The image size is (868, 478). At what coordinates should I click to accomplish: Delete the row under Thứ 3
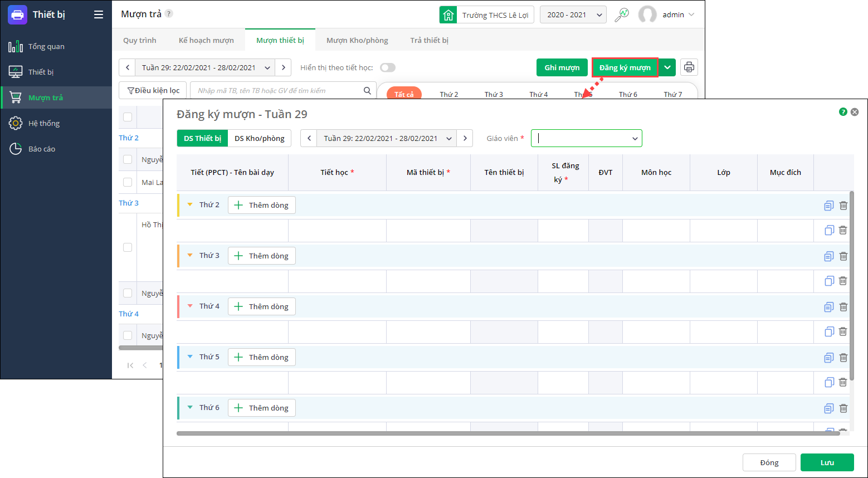pyautogui.click(x=843, y=281)
